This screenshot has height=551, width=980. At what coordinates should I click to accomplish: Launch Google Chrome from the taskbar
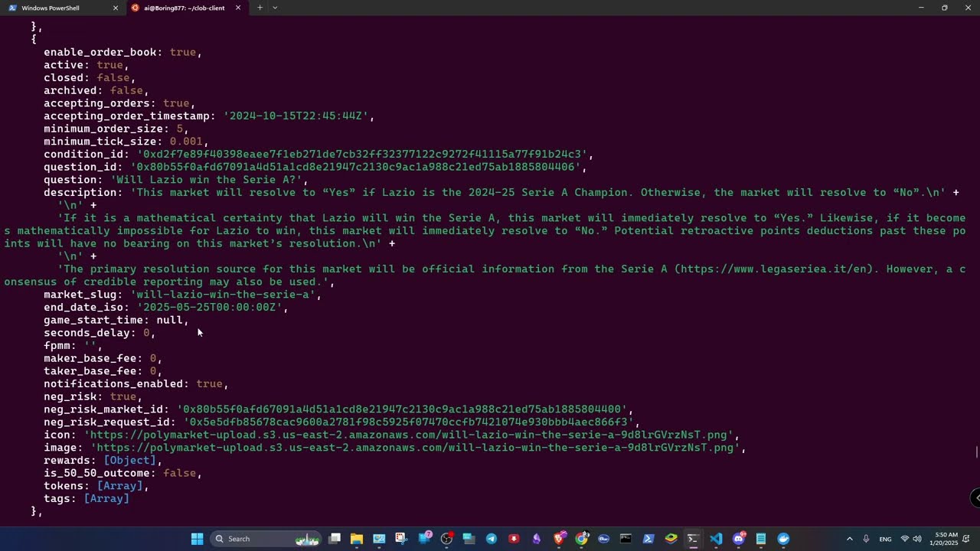(x=581, y=539)
